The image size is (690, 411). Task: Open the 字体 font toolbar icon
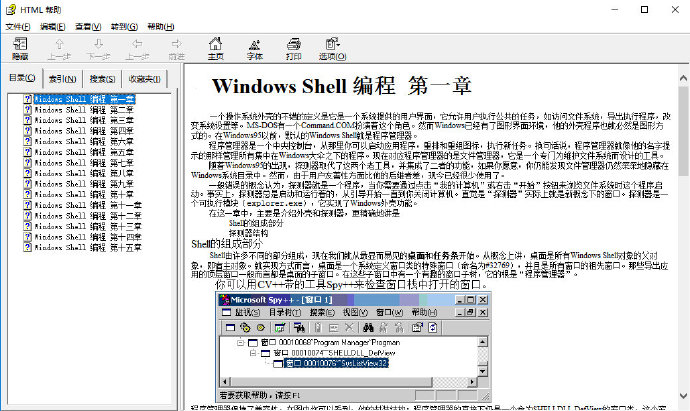coord(254,48)
